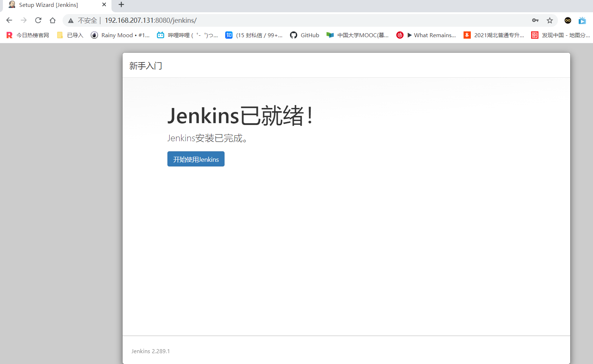Click the Jenkins 2.289.1 version text
593x364 pixels.
pos(150,351)
